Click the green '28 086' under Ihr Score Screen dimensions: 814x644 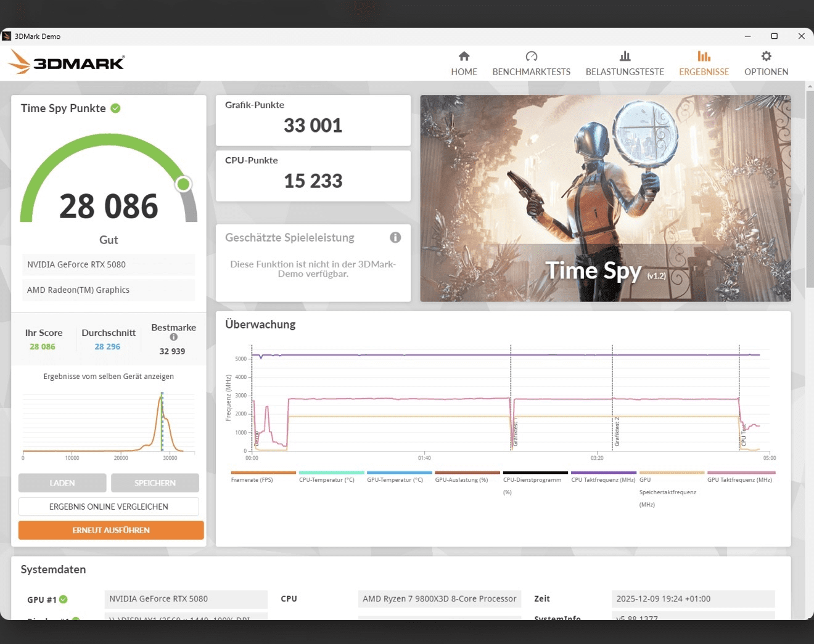pyautogui.click(x=43, y=346)
